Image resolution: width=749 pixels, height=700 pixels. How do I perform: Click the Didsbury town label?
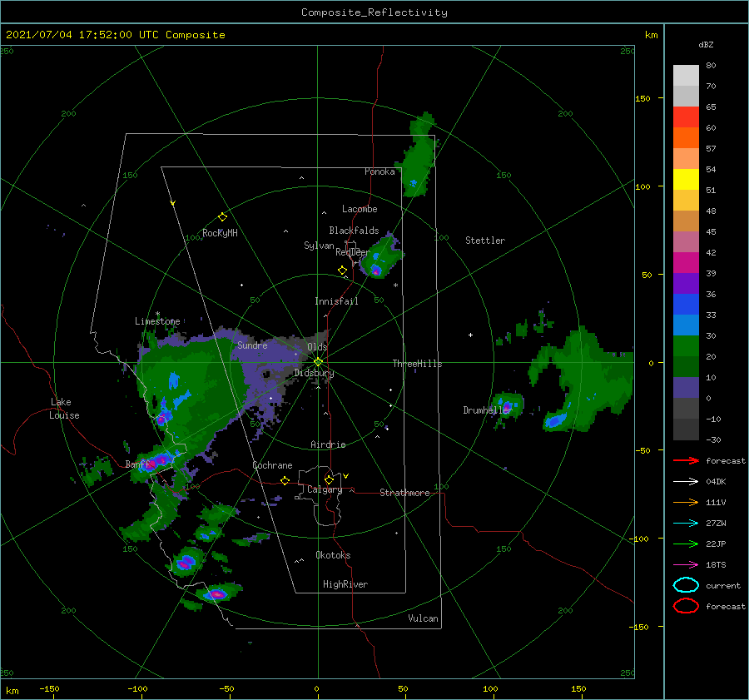pyautogui.click(x=314, y=373)
